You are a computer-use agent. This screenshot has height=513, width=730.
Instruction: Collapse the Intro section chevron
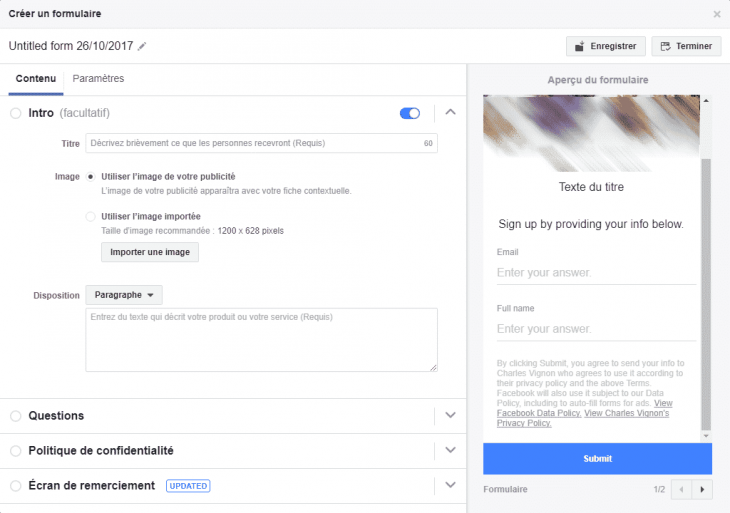pos(450,112)
